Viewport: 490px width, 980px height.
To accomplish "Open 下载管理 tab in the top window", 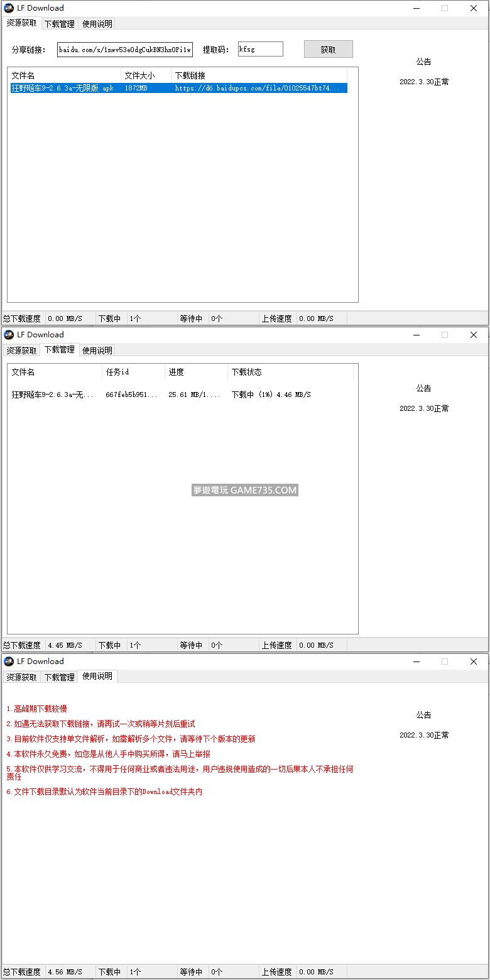I will (x=59, y=24).
